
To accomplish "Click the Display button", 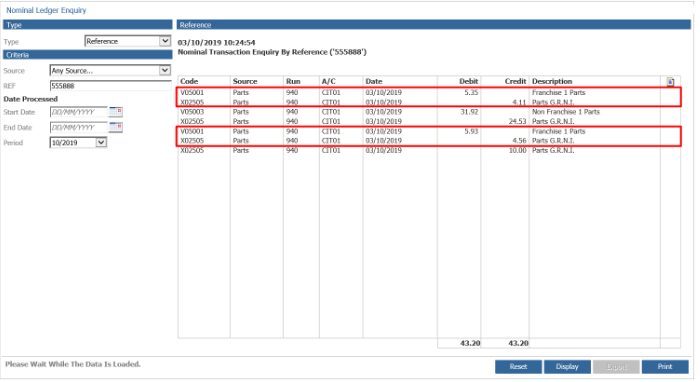I will coord(567,367).
